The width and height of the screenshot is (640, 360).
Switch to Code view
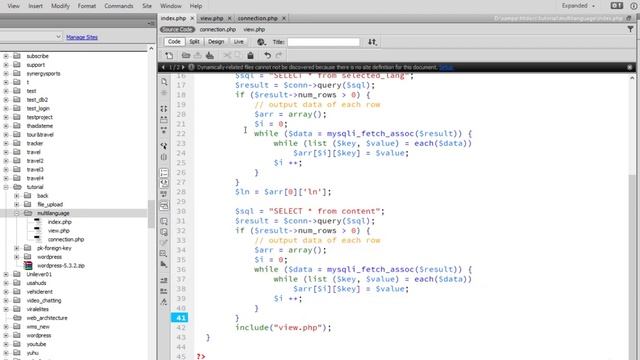tap(174, 42)
